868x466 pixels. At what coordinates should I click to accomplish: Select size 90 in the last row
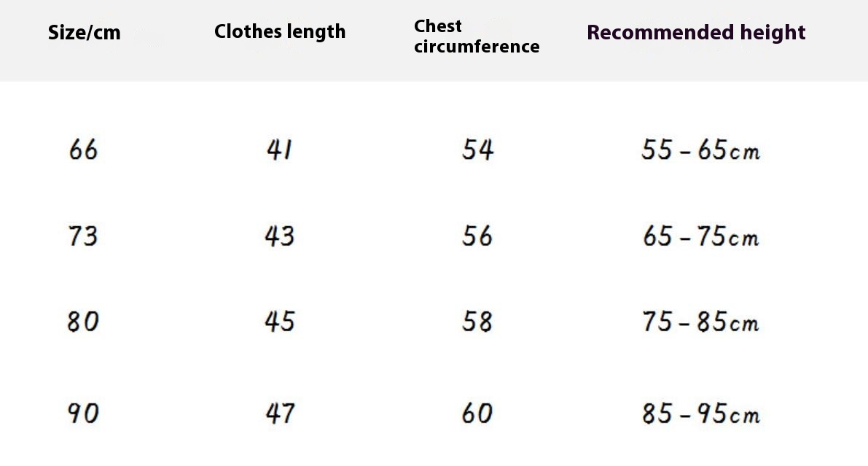[x=83, y=413]
